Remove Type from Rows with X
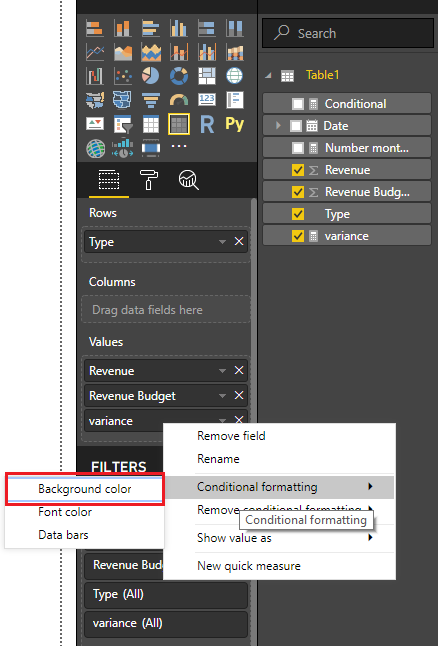The image size is (438, 646). pyautogui.click(x=239, y=241)
